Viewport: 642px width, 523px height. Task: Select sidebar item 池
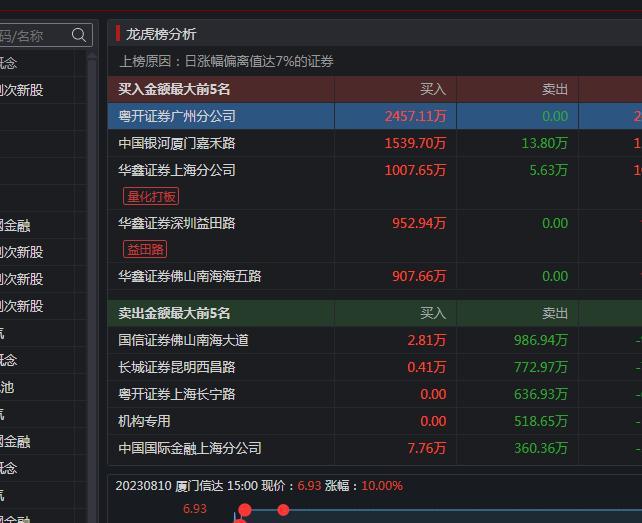point(7,387)
